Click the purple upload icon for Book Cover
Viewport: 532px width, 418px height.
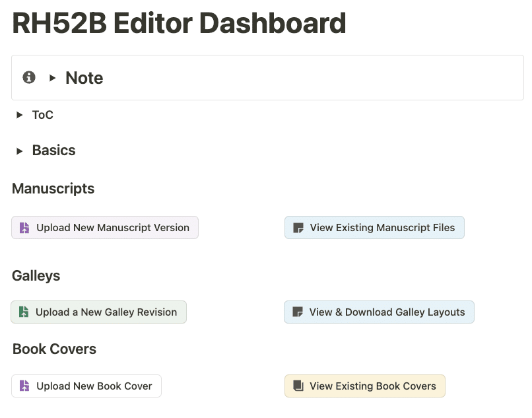(24, 386)
